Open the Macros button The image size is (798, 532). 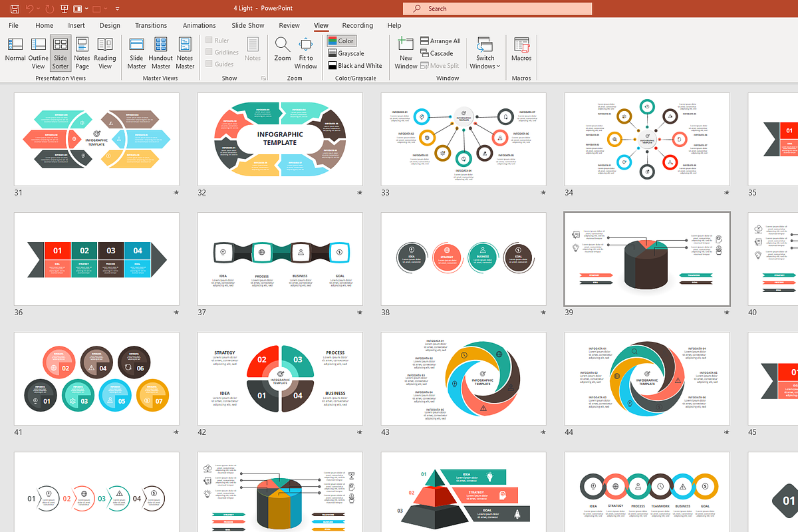[x=521, y=50]
